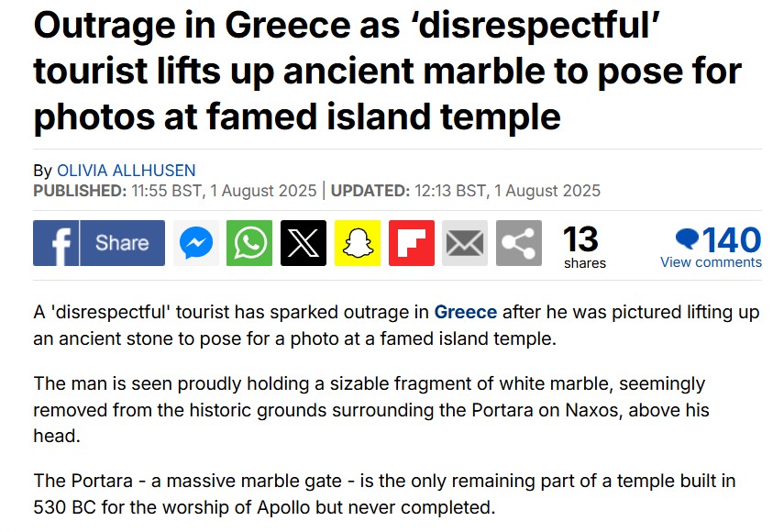Share the article via Snapchat icon
773x532 pixels.
coord(358,243)
